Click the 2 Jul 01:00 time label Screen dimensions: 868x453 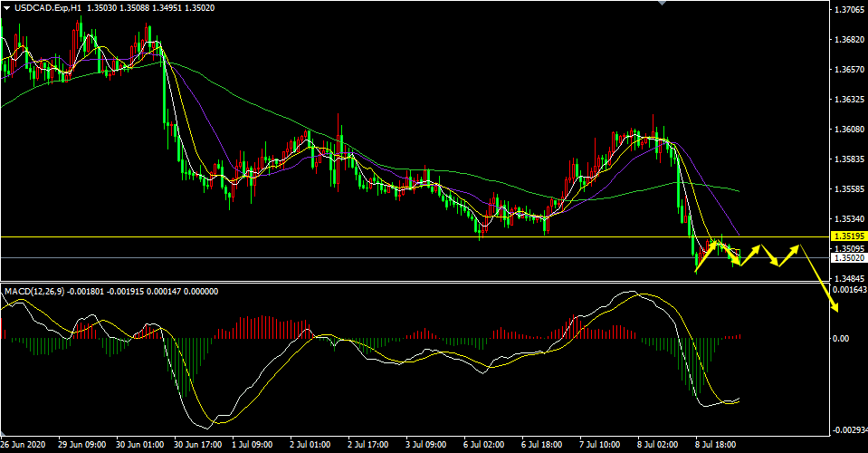310,445
